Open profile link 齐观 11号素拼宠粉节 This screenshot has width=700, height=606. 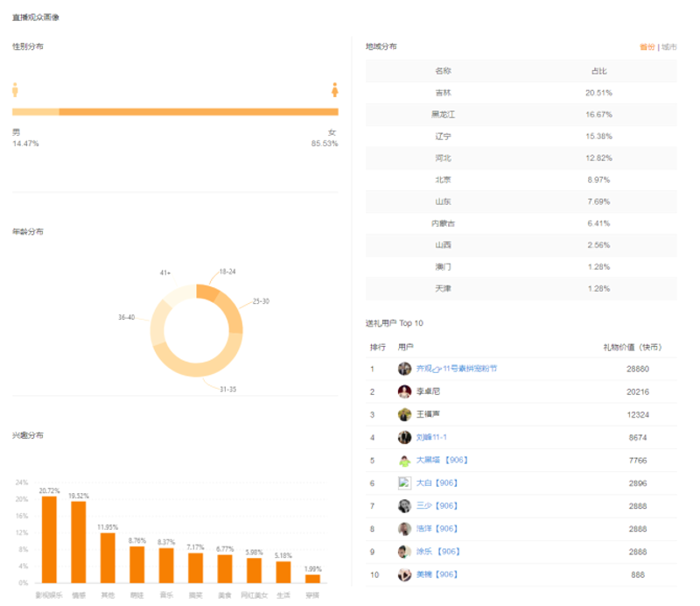[456, 369]
